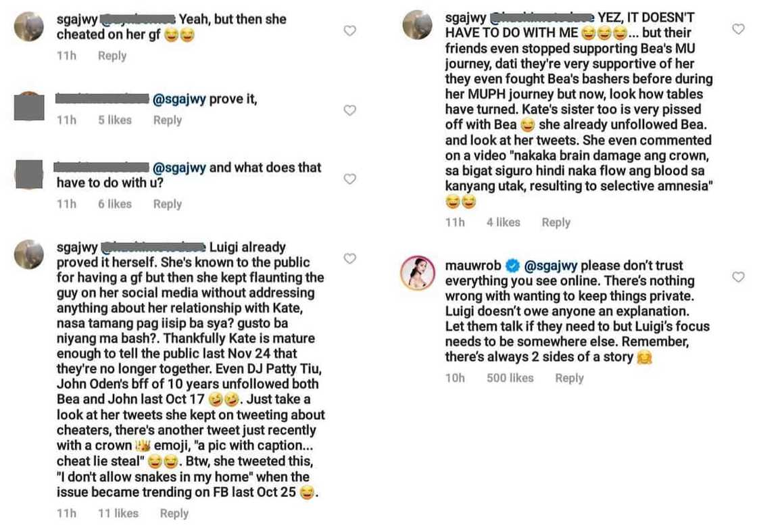The width and height of the screenshot is (757, 532).
Task: Like the "prove it" comment
Action: pos(349,110)
